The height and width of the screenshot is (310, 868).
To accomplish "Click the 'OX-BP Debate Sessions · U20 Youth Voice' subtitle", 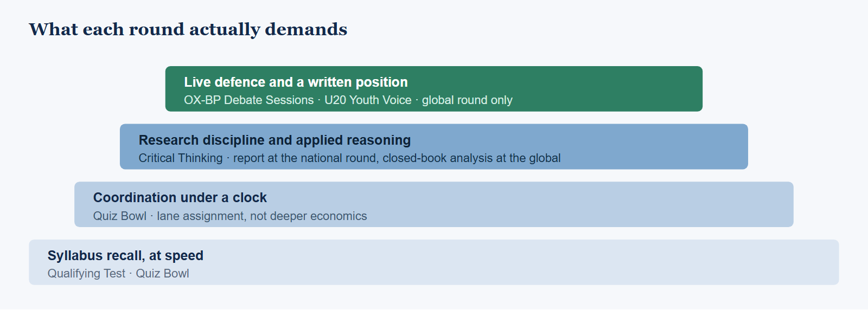I will tap(348, 100).
